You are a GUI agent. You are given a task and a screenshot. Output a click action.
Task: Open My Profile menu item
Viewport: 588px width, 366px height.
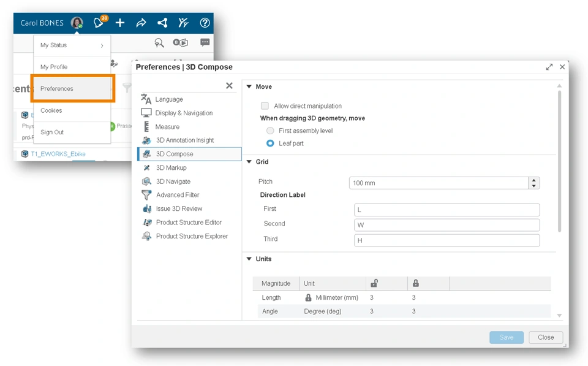pos(72,67)
